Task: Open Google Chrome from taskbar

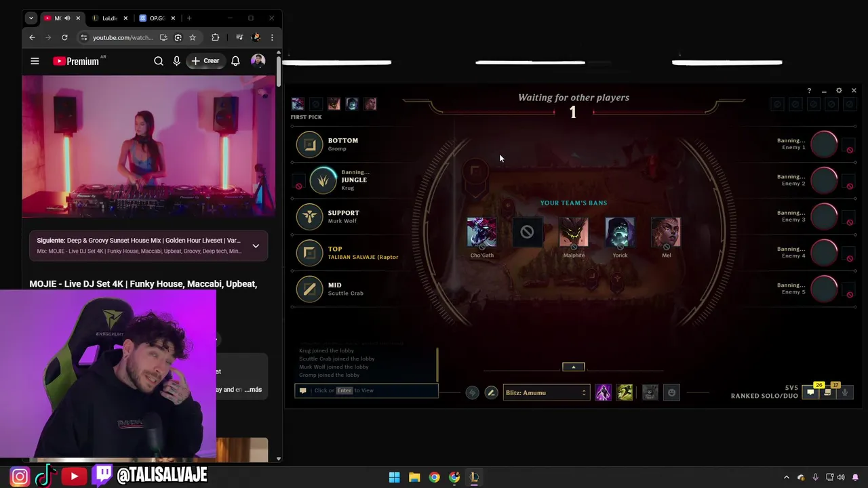Action: pos(434,477)
